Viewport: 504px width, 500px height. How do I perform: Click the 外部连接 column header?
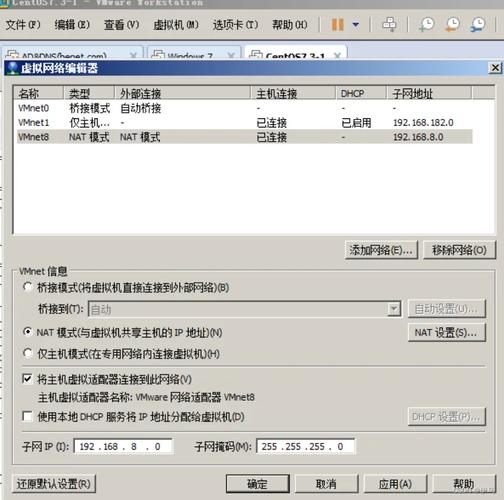183,93
